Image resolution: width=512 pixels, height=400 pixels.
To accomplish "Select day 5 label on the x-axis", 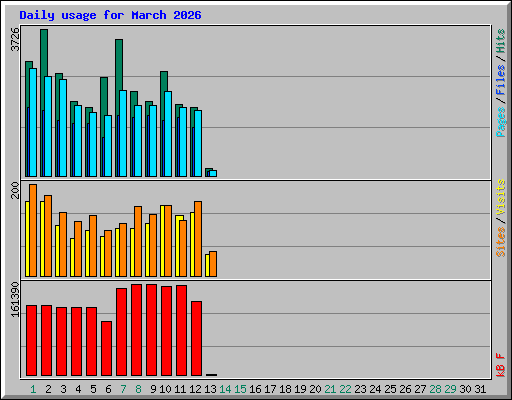I will pyautogui.click(x=93, y=389).
